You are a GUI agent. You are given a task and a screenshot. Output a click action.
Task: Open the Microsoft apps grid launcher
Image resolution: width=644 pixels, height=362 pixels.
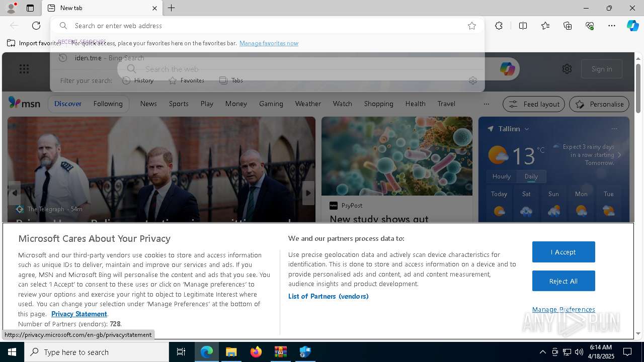click(24, 69)
